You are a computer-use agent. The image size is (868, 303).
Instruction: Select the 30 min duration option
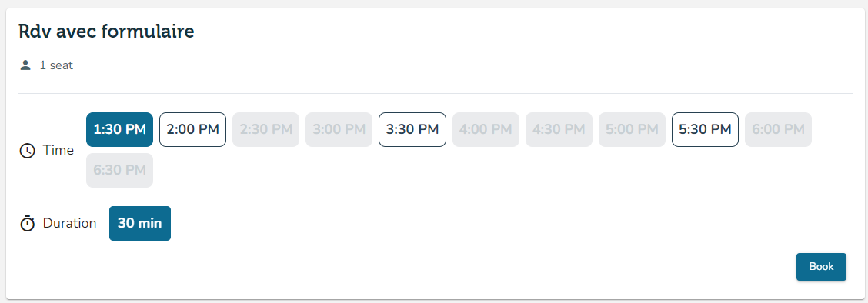coord(140,223)
